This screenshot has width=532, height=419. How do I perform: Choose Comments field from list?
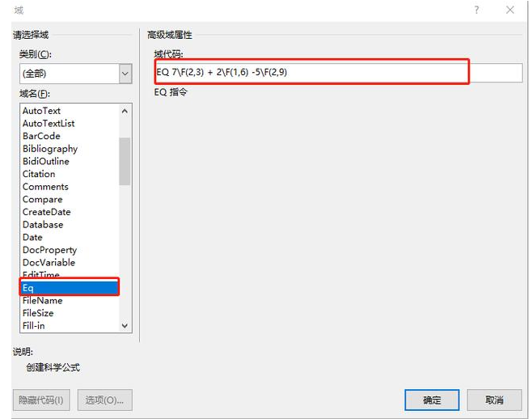tap(45, 187)
